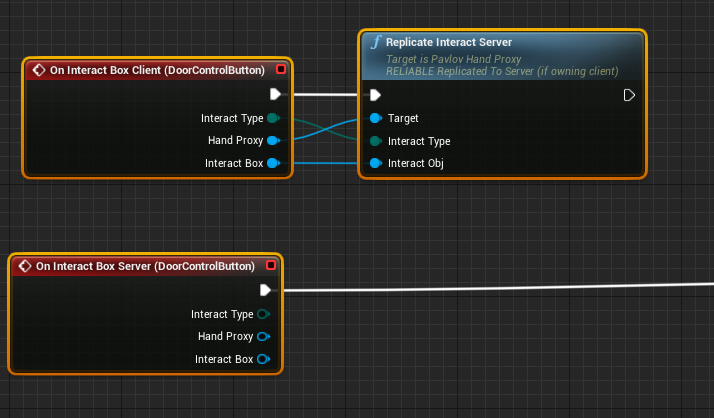
Task: Click function icon on Replicate Interact Server node
Action: point(376,42)
